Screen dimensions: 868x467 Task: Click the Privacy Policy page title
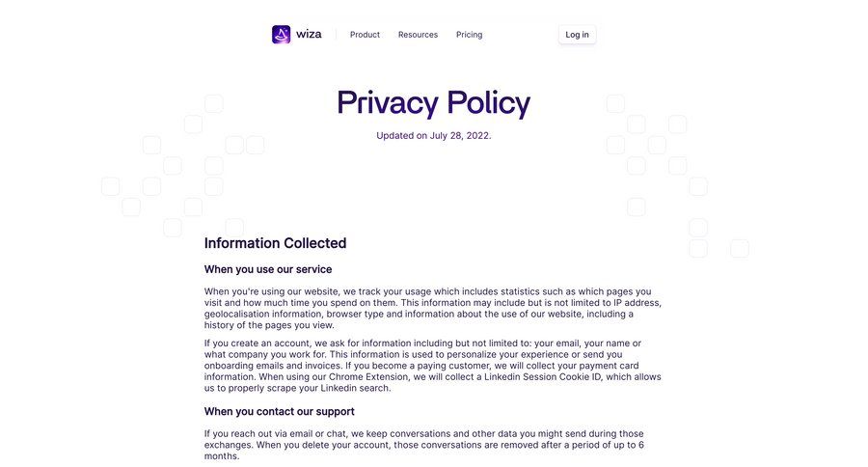[433, 103]
